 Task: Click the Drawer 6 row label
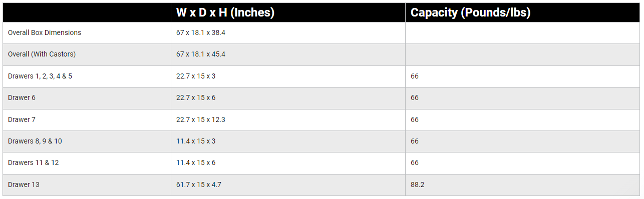point(22,97)
